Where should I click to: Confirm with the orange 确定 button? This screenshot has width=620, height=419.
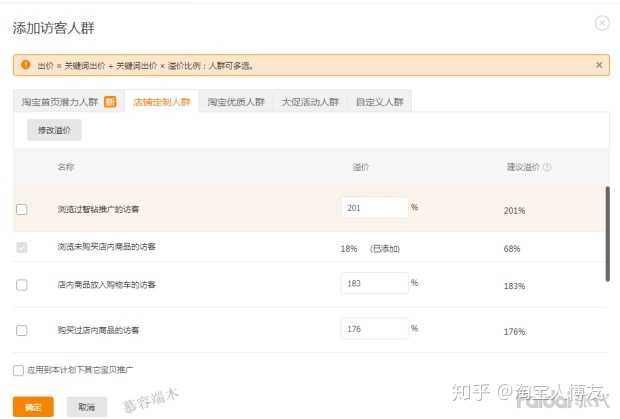coord(33,407)
